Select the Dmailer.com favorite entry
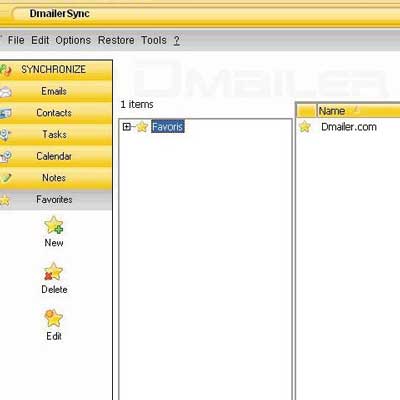The height and width of the screenshot is (400, 400). pos(349,127)
